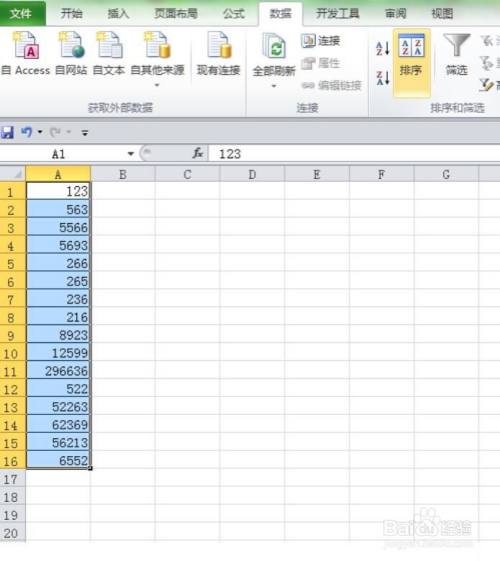The image size is (500, 561).
Task: Sort ascending A to Z
Action: 382,48
